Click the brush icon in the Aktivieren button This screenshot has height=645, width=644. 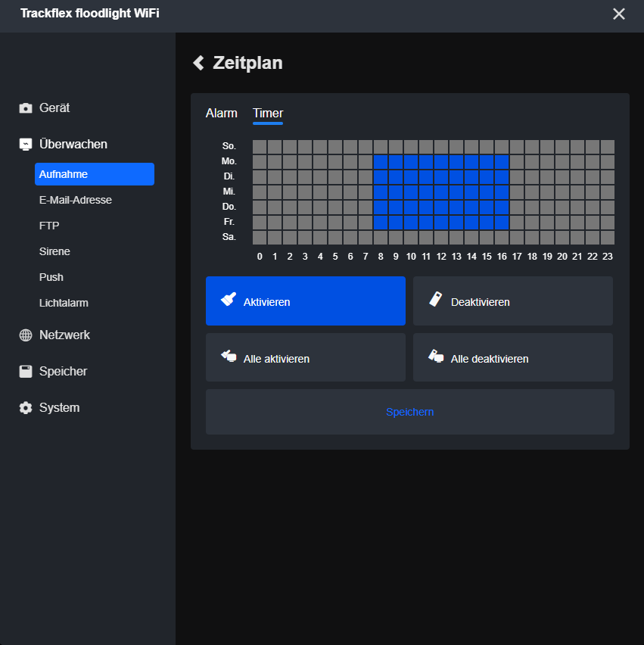pos(229,299)
